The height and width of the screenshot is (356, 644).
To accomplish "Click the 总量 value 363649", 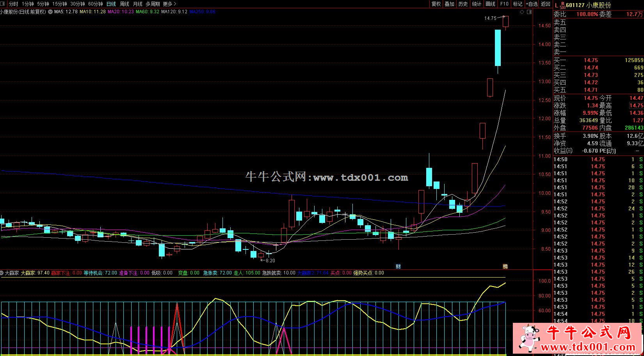I will pos(589,120).
